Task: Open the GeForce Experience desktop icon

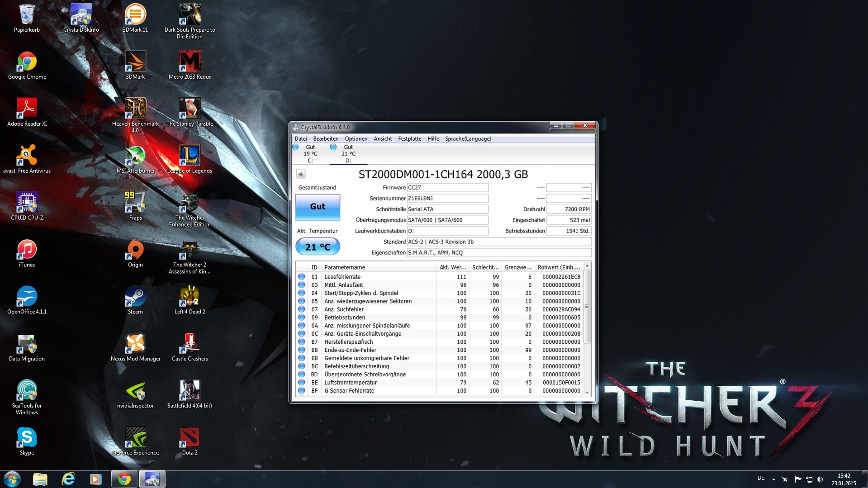Action: (x=135, y=441)
